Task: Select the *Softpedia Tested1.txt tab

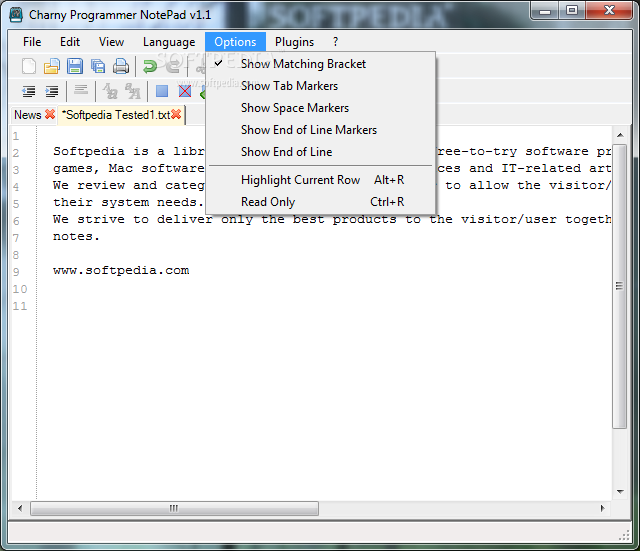Action: [116, 115]
